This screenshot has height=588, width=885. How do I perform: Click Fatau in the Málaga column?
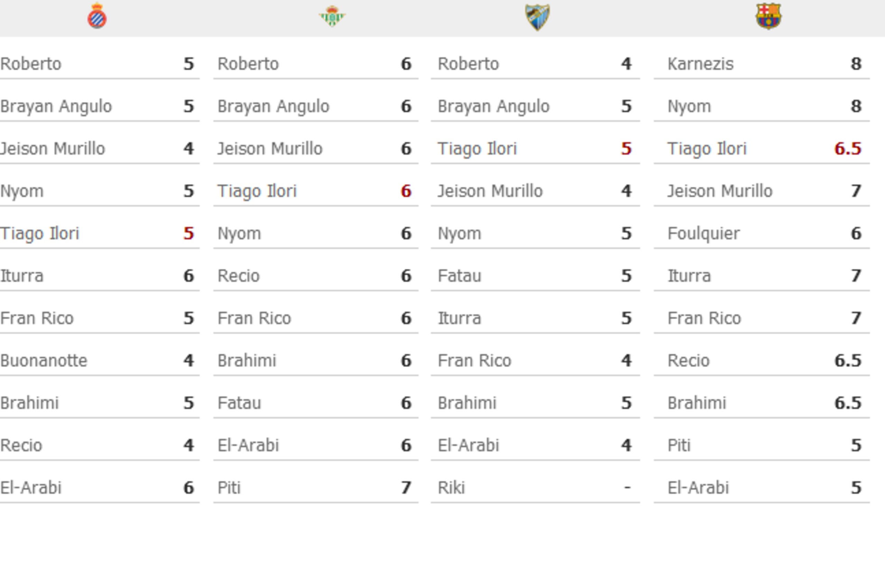coord(459,276)
